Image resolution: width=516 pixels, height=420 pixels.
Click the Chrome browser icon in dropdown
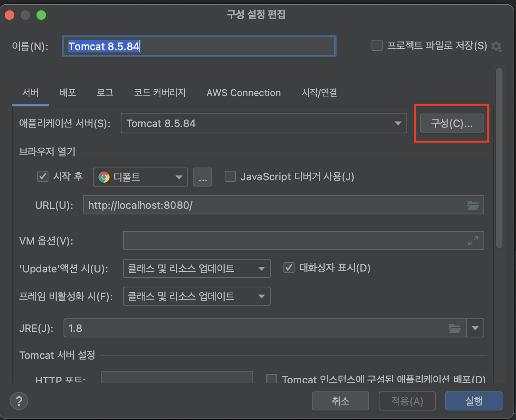pos(104,177)
